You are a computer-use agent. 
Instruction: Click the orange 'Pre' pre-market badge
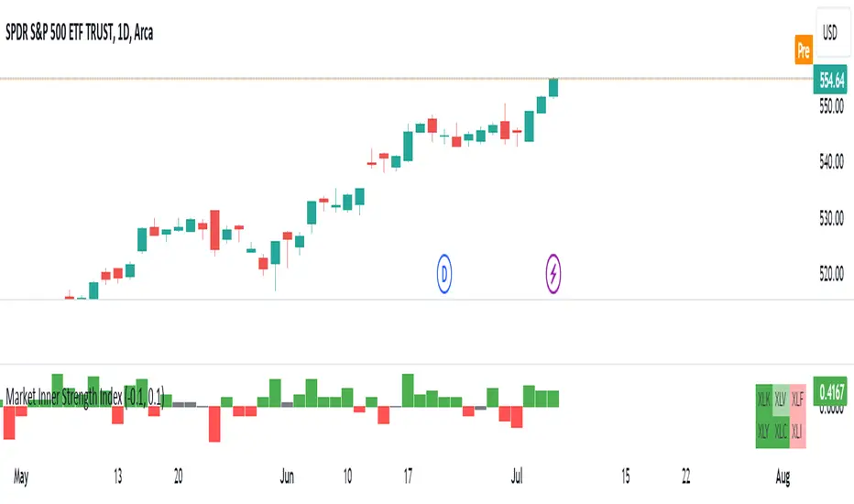click(804, 48)
